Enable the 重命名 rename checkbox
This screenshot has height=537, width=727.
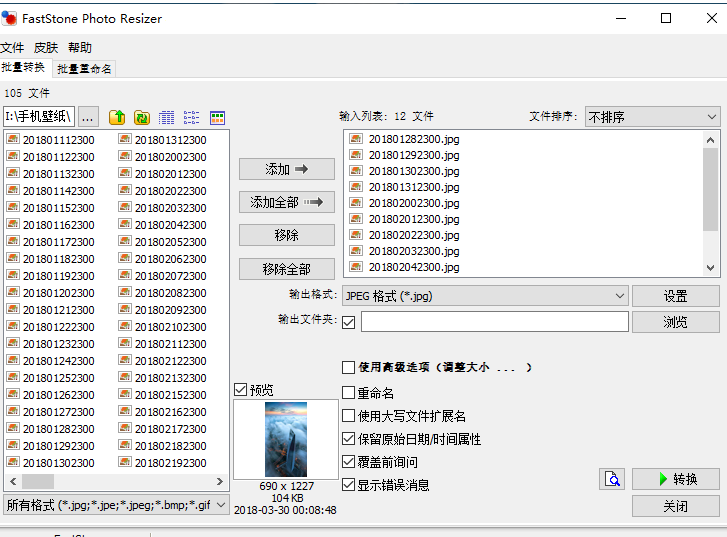click(x=348, y=393)
